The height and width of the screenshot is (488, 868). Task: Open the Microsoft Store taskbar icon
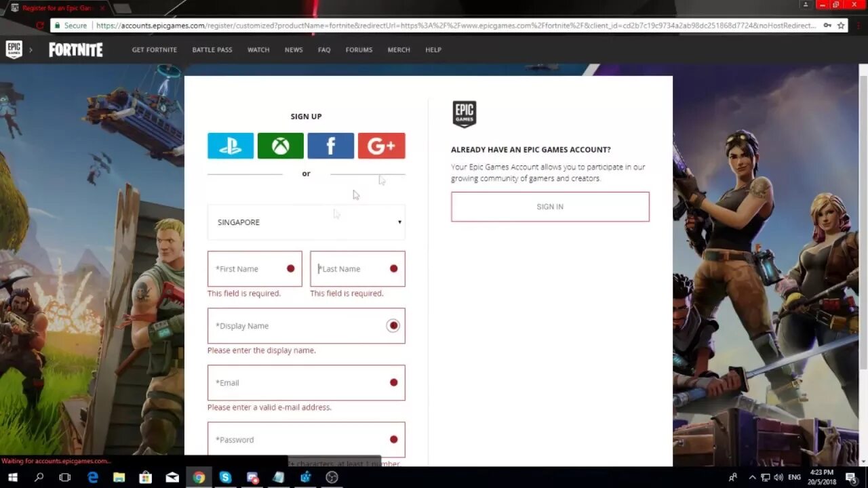coord(145,477)
